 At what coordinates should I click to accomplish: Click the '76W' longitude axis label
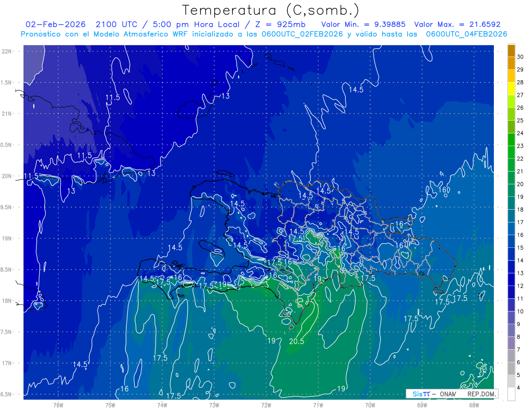click(x=58, y=405)
